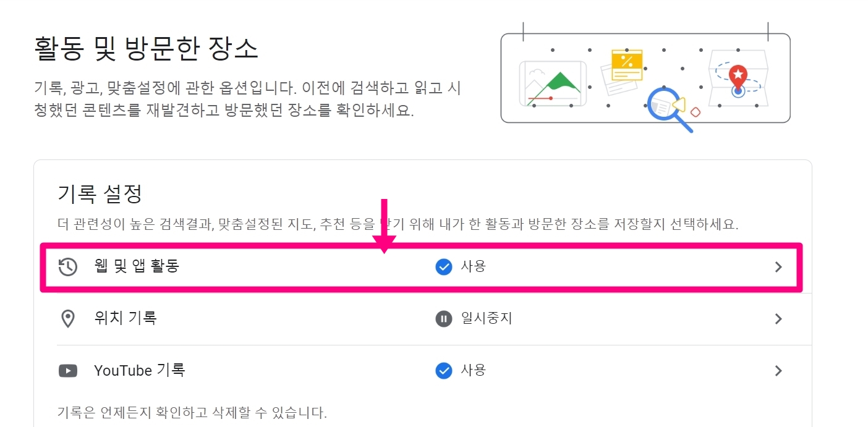Click the blue checkmark next to 웹 및 앱 활동
Viewport: 868px width, 427px height.
(444, 267)
